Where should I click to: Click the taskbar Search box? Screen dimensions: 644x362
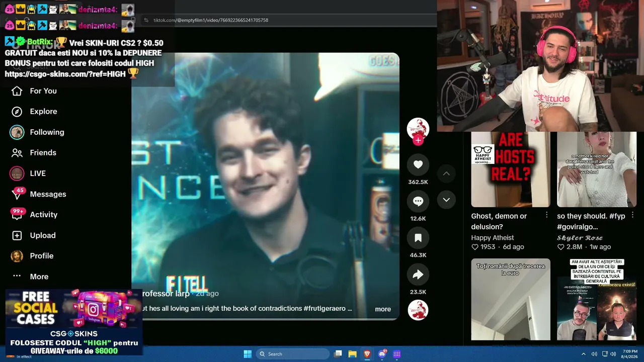pyautogui.click(x=293, y=354)
